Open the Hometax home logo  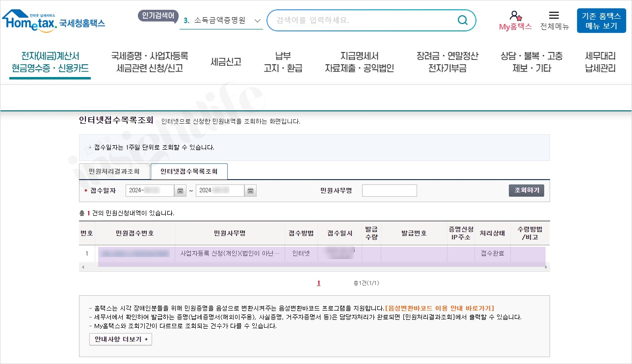[x=53, y=22]
